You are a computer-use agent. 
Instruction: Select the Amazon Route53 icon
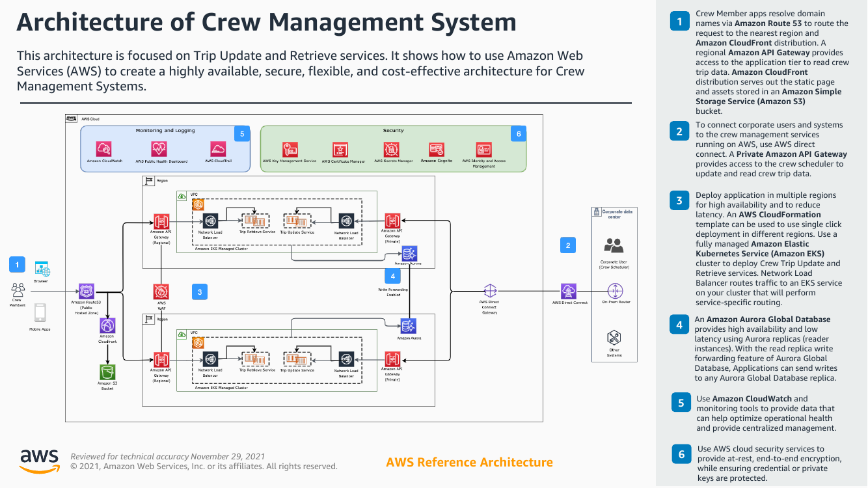87,291
